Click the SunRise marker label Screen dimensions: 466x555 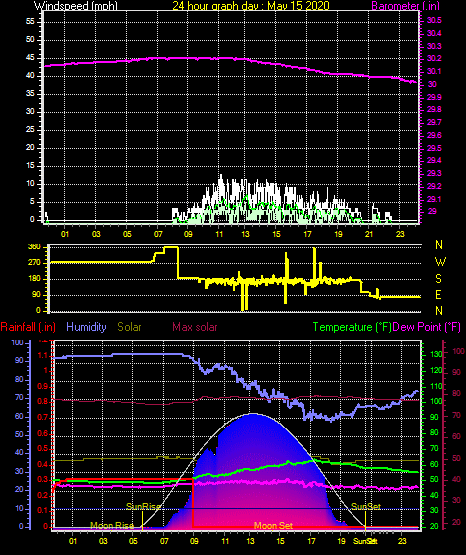(x=143, y=507)
